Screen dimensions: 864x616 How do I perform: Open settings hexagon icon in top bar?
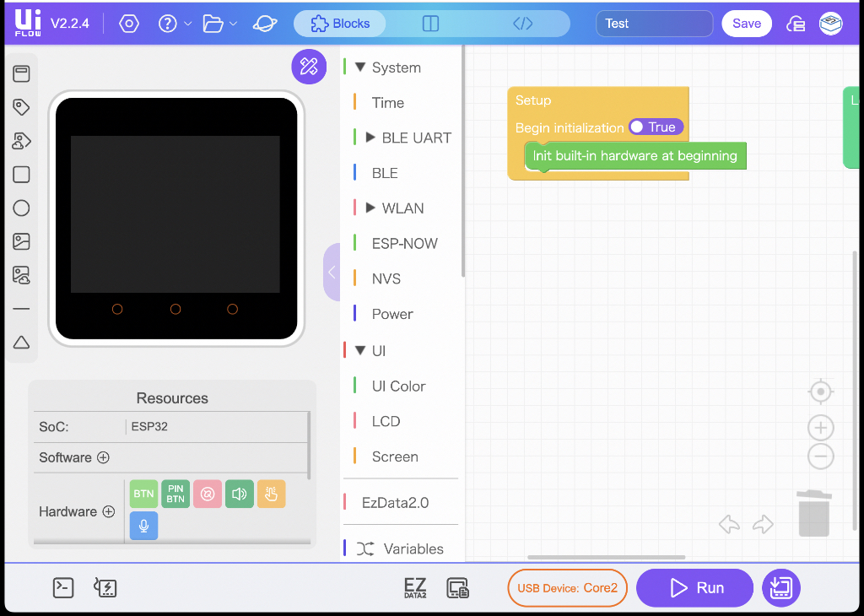tap(129, 24)
